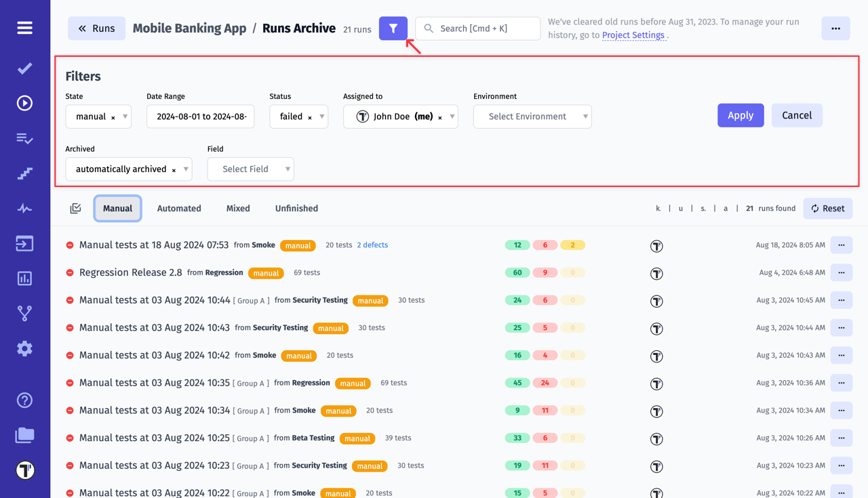Switch to the Automated tab

[179, 209]
